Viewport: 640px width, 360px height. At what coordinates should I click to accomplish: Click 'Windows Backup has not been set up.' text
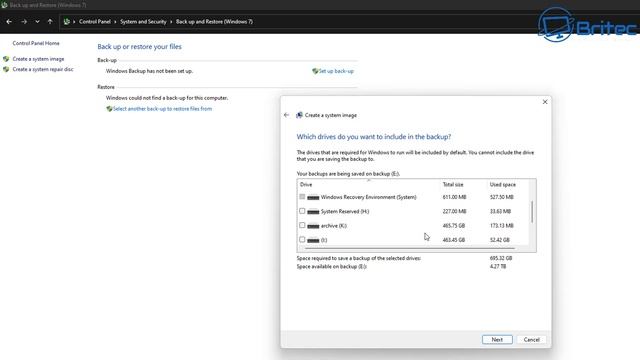tap(149, 71)
